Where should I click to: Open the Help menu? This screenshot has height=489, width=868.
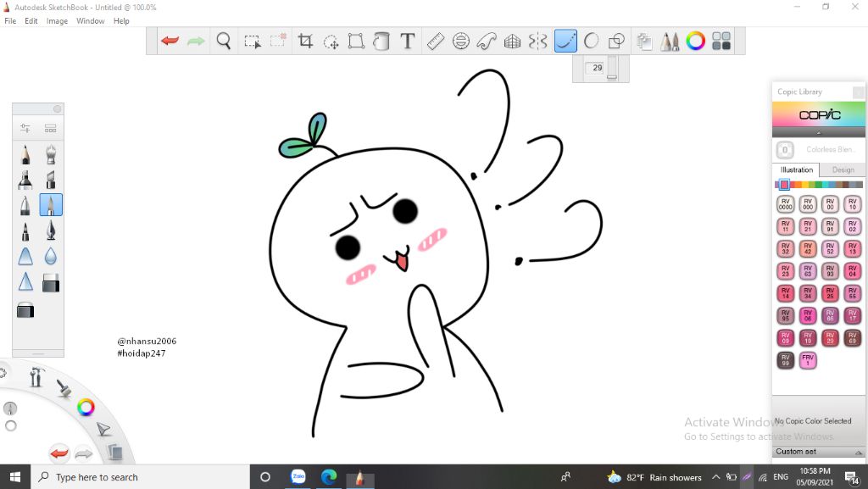[121, 21]
